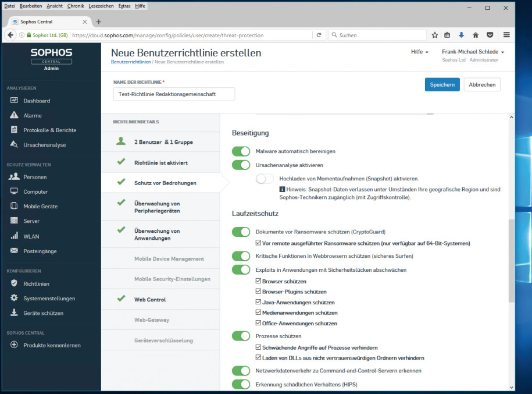Click the Name der Richtlinie input field

[174, 94]
